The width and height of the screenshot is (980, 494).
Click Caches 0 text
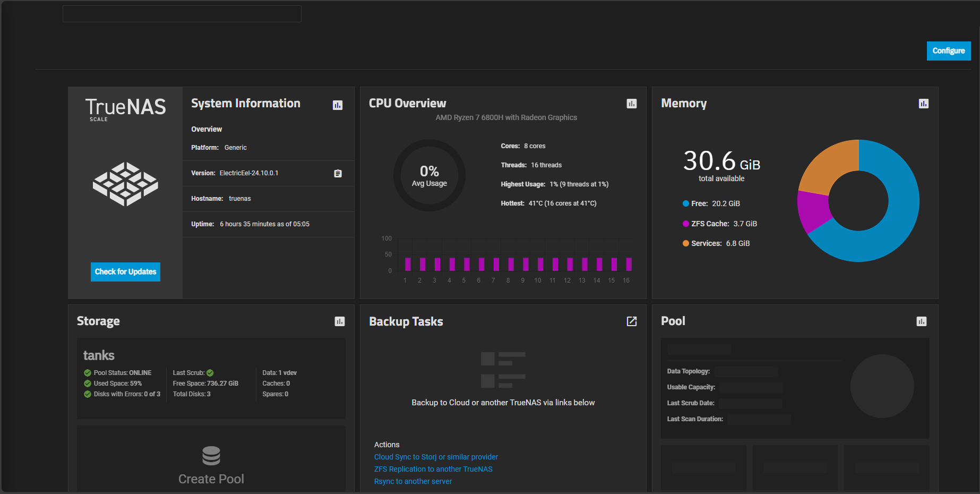tap(276, 384)
